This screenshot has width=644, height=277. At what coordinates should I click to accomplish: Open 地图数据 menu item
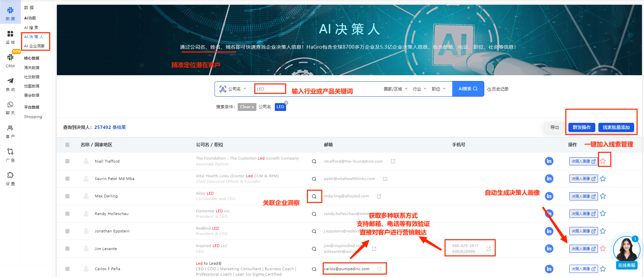[x=32, y=86]
